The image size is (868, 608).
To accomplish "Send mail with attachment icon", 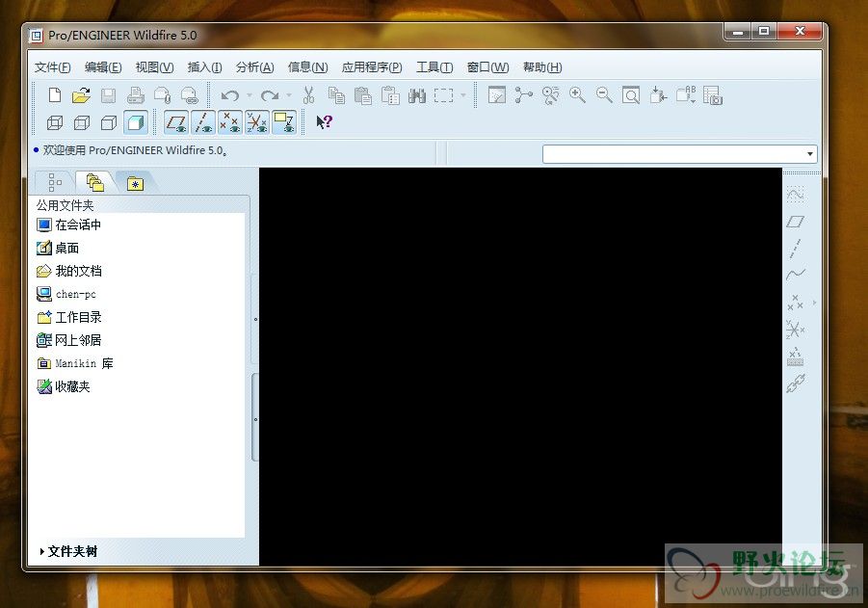I will pyautogui.click(x=163, y=95).
